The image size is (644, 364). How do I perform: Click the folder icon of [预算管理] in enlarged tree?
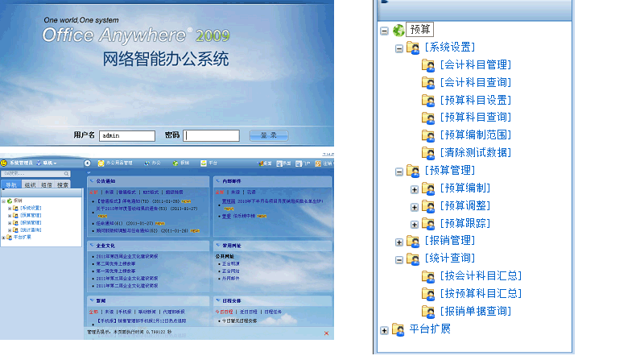click(x=413, y=171)
